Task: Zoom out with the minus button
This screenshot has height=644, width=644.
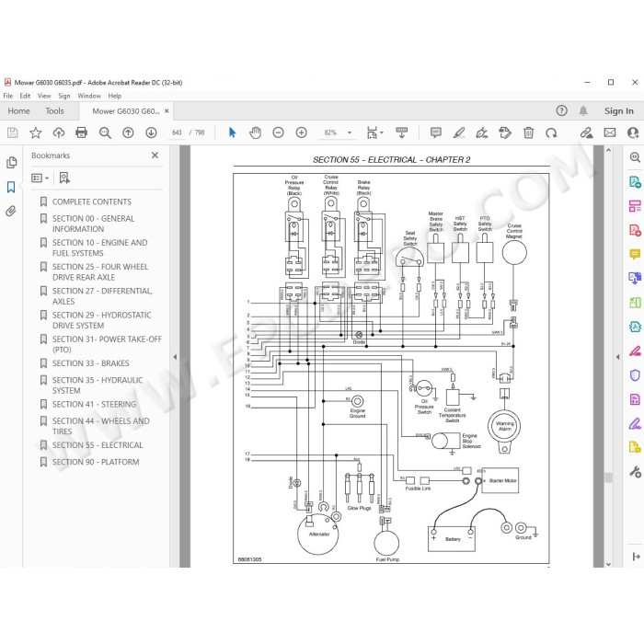Action: pos(278,132)
